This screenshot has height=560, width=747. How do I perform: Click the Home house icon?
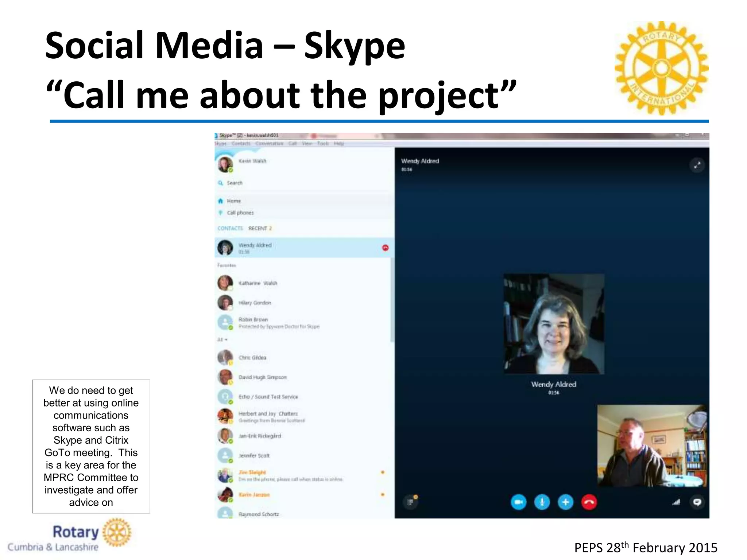[x=220, y=201]
